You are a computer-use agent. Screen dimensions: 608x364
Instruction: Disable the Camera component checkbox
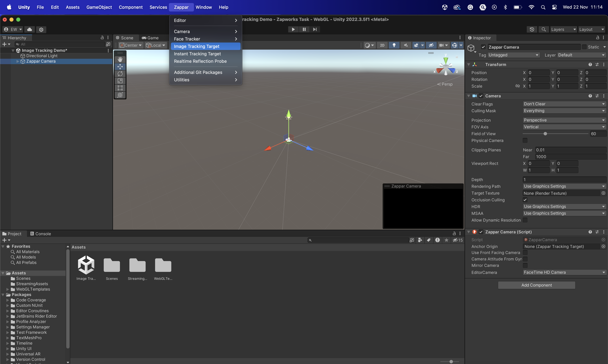click(481, 96)
